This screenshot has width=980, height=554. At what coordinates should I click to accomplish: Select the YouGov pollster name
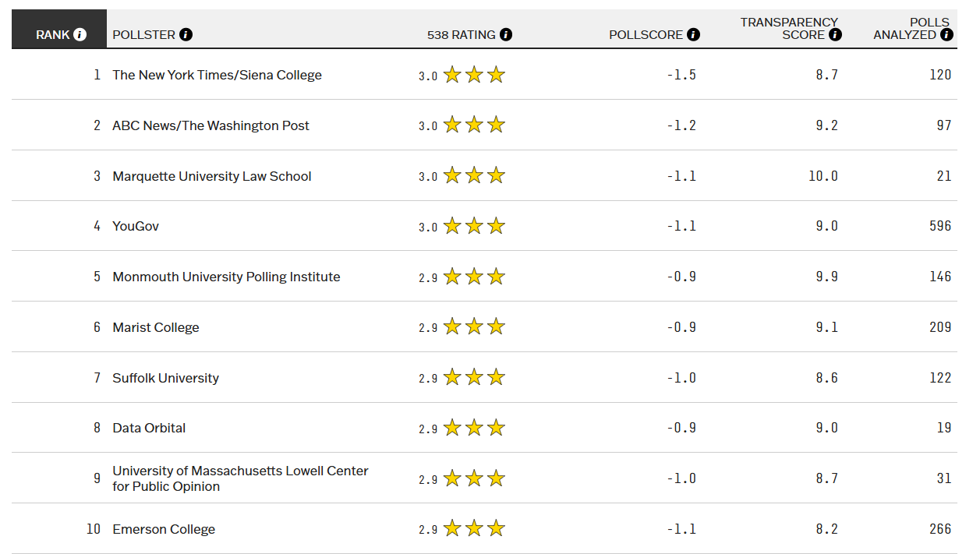[x=136, y=226]
